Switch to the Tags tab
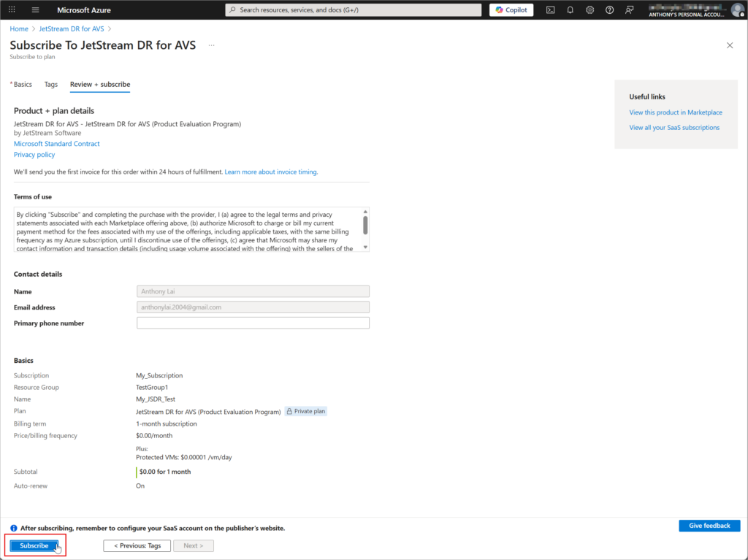Viewport: 748px width, 560px height. pyautogui.click(x=50, y=85)
